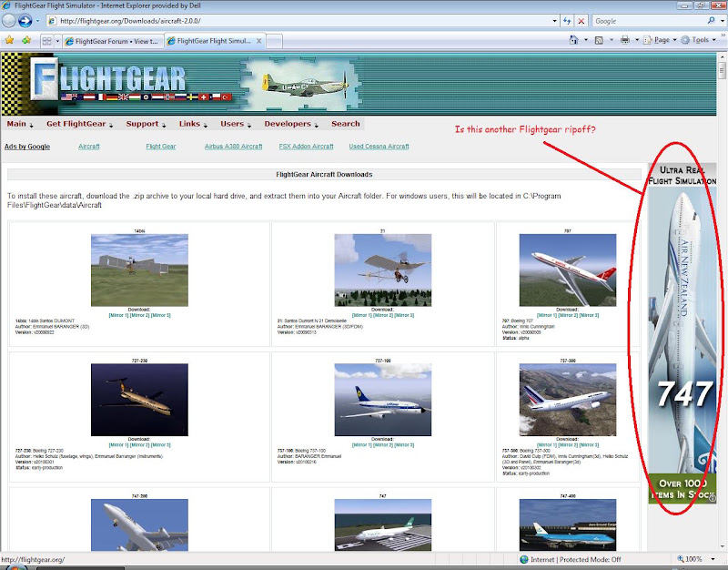Click the Google search box

(x=649, y=21)
